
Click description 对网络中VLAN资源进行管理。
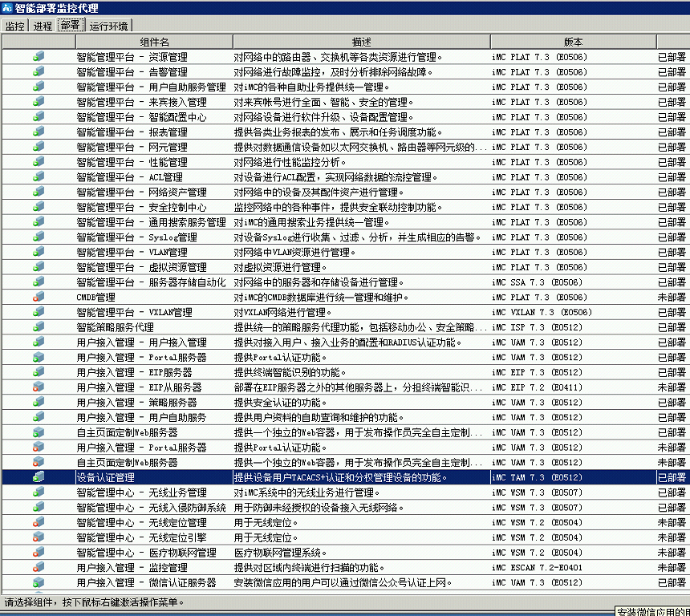pos(294,252)
